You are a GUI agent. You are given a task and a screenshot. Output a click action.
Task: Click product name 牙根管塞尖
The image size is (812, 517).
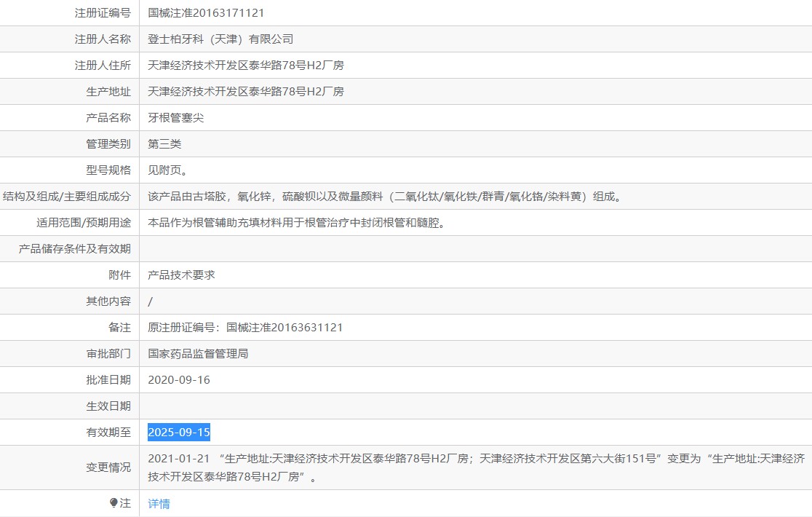[x=175, y=118]
